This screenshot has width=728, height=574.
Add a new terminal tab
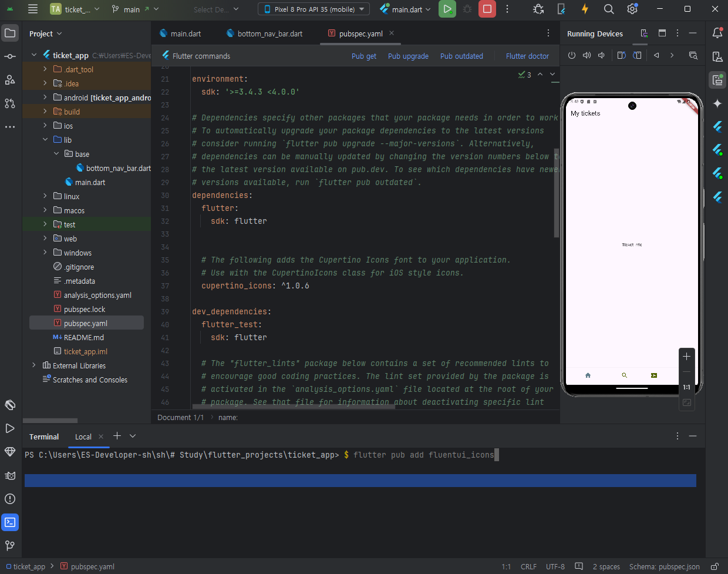pos(117,436)
